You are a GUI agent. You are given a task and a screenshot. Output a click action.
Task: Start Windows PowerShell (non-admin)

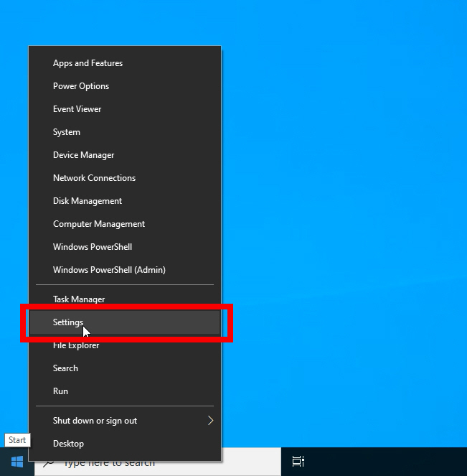pyautogui.click(x=125, y=247)
